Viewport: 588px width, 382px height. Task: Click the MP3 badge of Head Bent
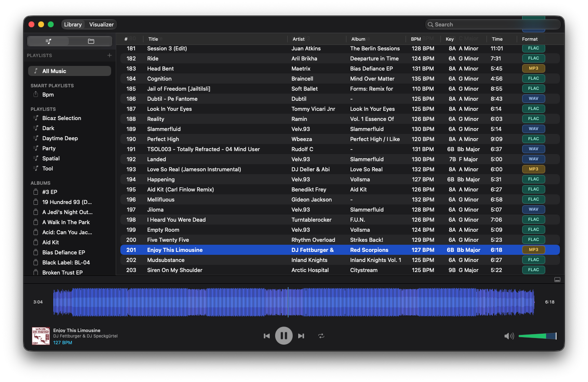[x=533, y=68]
